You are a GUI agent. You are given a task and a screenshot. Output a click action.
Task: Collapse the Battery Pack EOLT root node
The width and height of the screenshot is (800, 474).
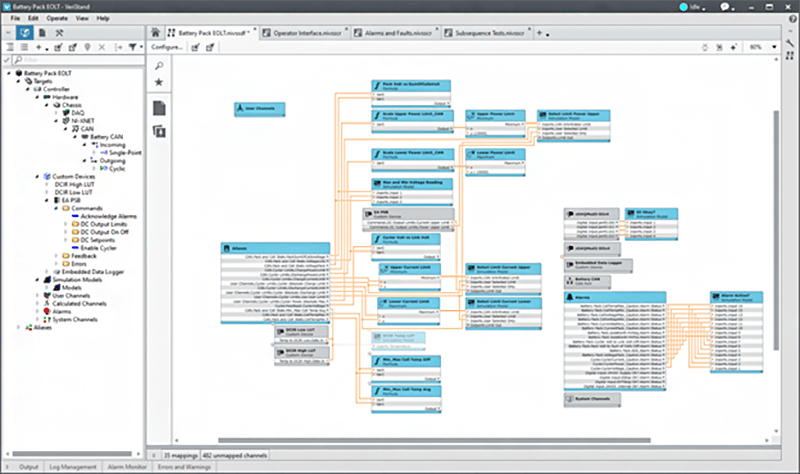[x=9, y=73]
